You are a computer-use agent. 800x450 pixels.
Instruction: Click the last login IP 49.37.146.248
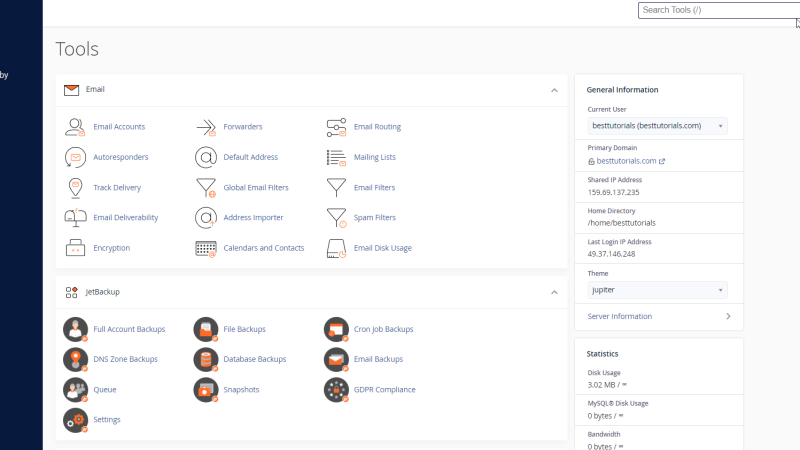611,254
